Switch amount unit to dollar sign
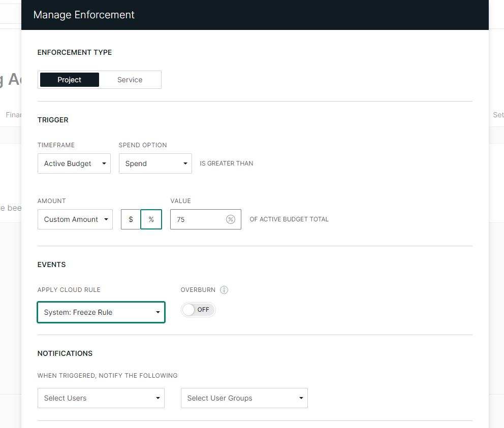The width and height of the screenshot is (504, 428). click(x=131, y=219)
